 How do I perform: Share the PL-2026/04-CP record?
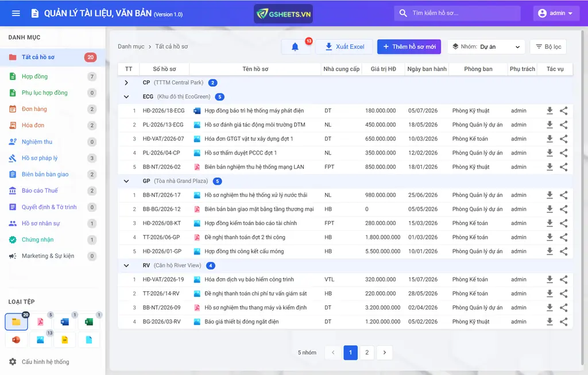pos(563,153)
